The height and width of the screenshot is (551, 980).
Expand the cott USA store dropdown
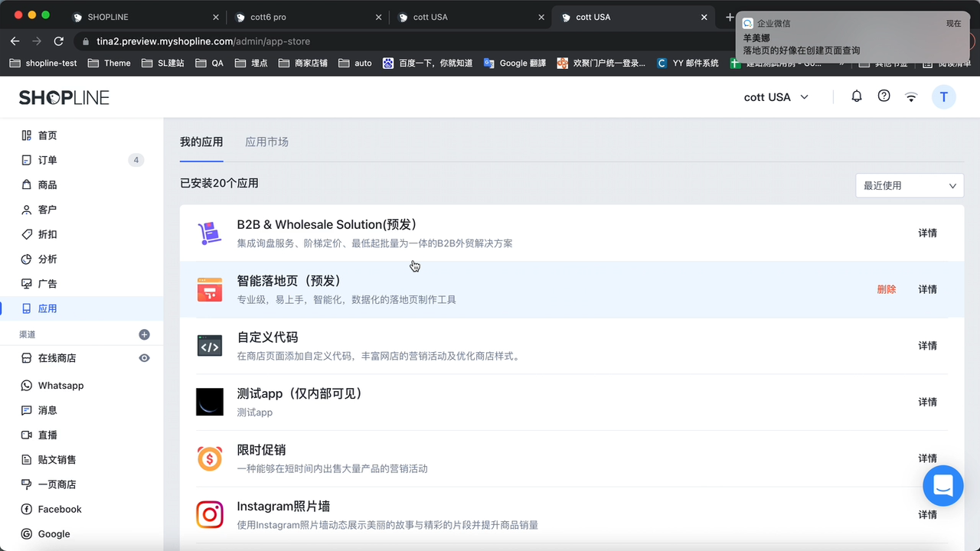(x=776, y=97)
